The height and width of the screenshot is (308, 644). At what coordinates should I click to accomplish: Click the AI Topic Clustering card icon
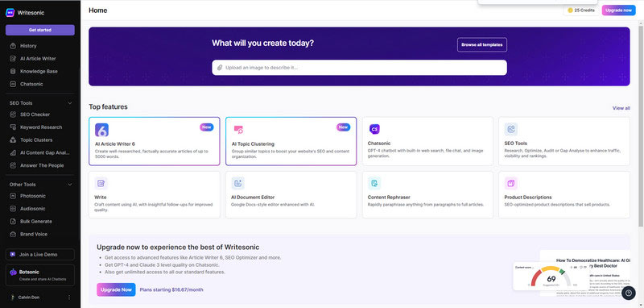point(238,130)
